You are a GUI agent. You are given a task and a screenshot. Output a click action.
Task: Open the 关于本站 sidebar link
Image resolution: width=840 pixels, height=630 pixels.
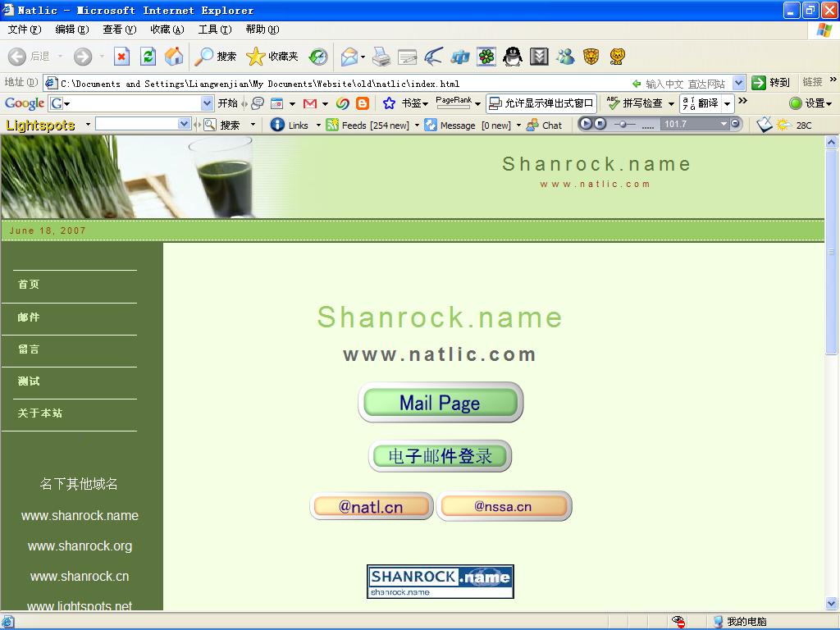click(40, 413)
